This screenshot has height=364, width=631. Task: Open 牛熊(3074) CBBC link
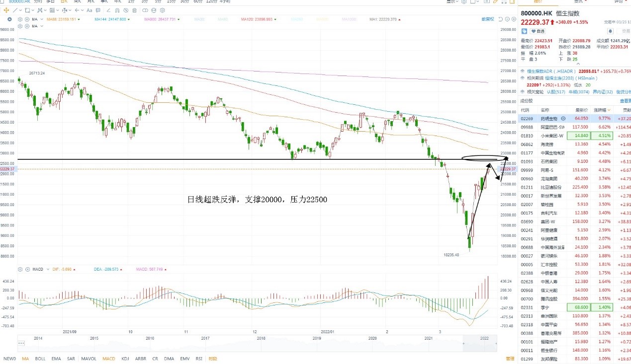(579, 92)
